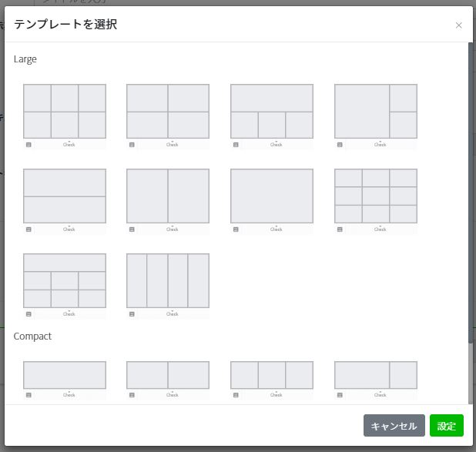Viewport: 476px width, 452px height.
Task: Choose the four-cell 2x2 Large template
Action: (x=168, y=112)
